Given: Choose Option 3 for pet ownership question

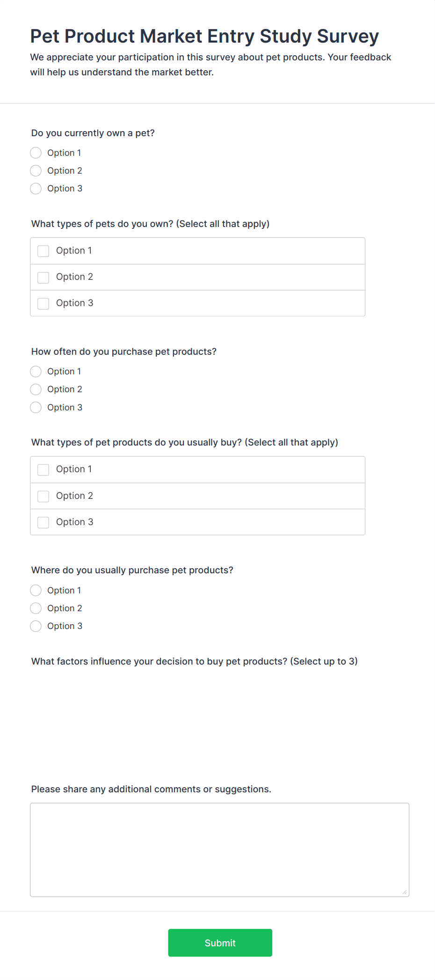Looking at the screenshot, I should (x=36, y=189).
